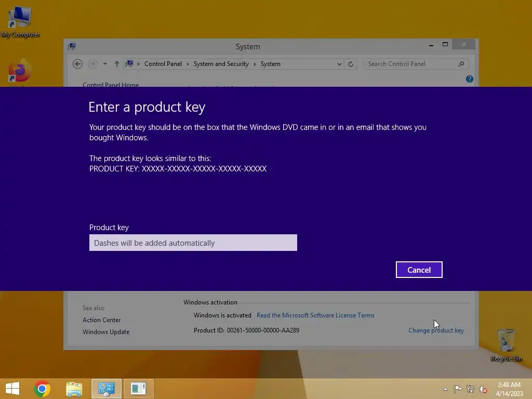Open the last pinned taskbar app
This screenshot has height=399, width=532.
[x=138, y=389]
